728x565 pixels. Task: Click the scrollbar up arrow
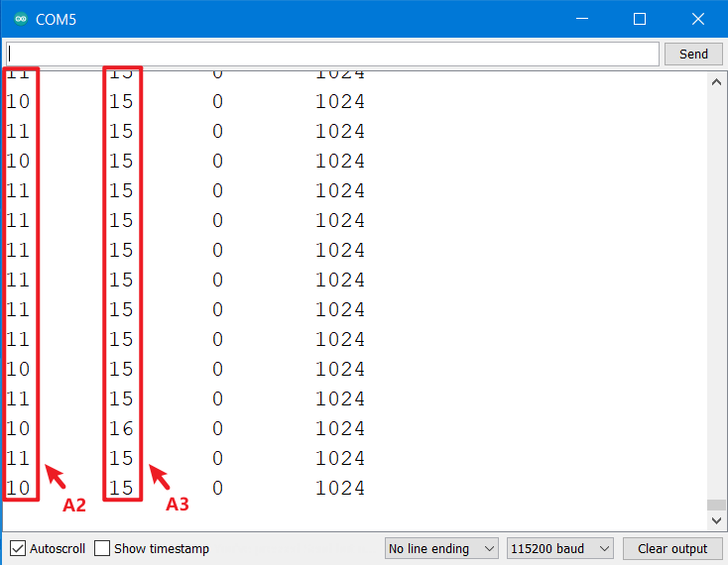(x=716, y=82)
